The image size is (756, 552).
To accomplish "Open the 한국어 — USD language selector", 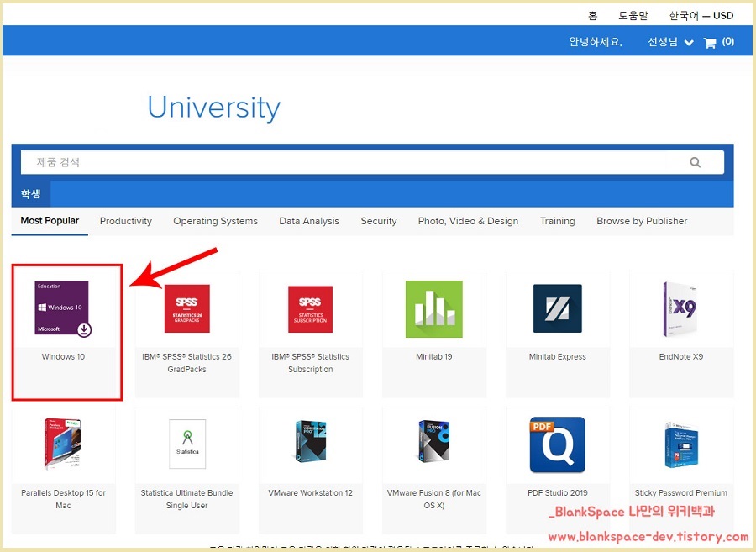I will click(x=701, y=16).
